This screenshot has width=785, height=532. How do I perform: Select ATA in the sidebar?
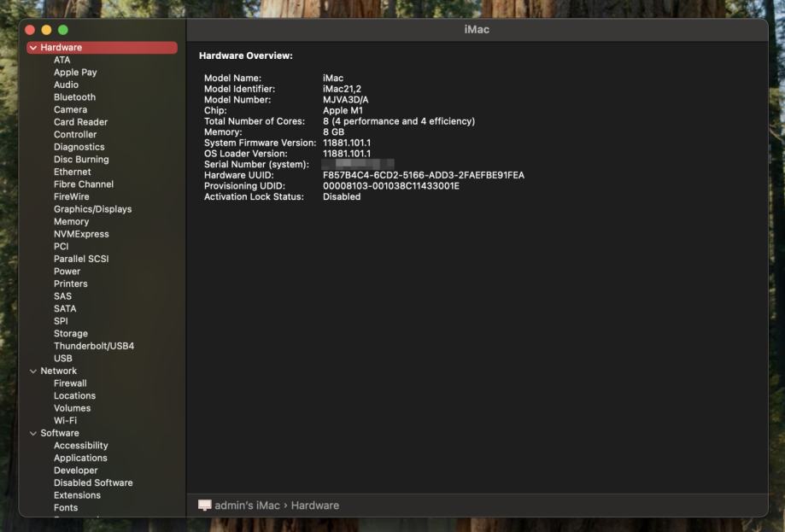[x=62, y=60]
